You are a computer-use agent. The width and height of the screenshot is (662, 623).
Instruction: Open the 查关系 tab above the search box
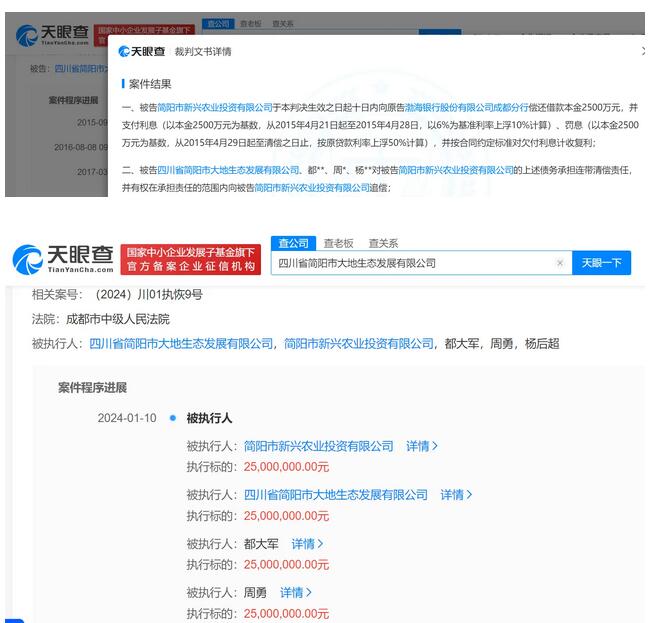pyautogui.click(x=383, y=243)
